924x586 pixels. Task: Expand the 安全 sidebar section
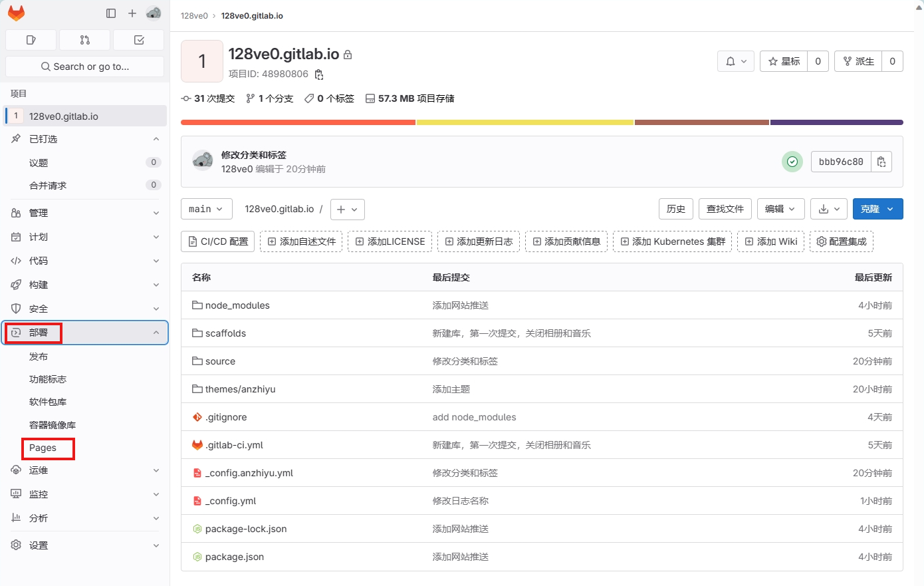tap(85, 309)
